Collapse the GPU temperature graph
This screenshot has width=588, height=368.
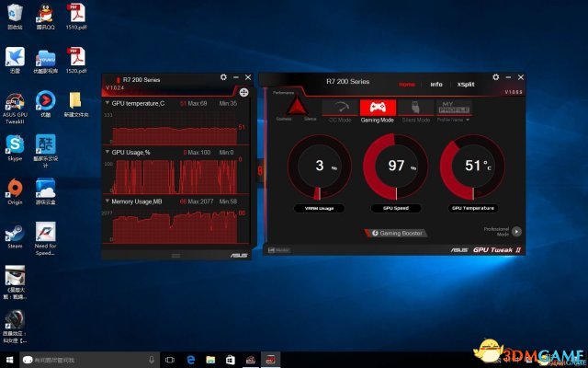(107, 102)
